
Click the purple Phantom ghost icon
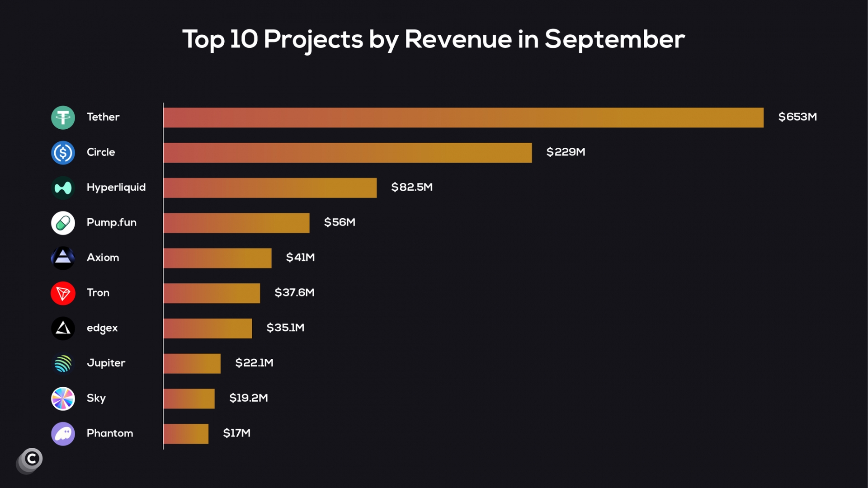[63, 434]
